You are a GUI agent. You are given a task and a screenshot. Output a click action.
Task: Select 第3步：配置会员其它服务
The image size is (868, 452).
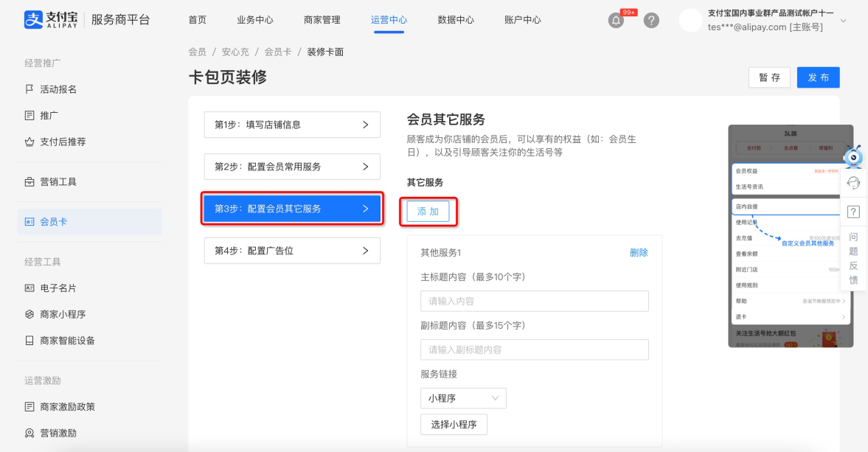tap(292, 209)
